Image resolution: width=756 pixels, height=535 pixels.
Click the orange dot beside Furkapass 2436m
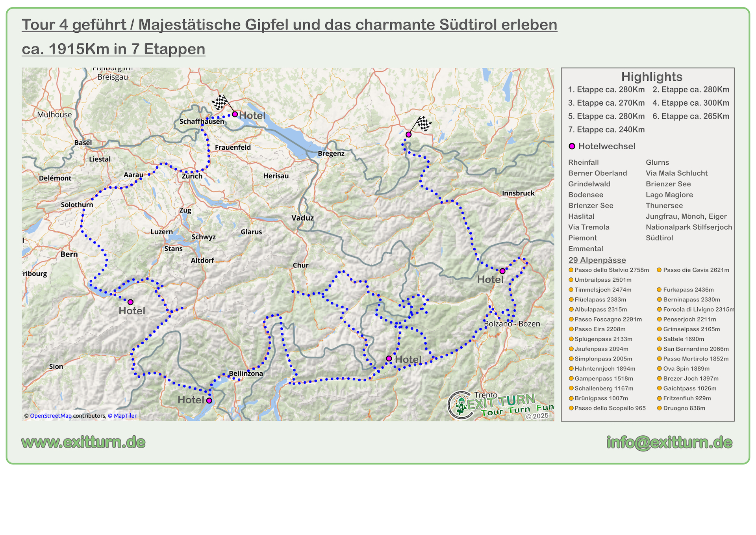(x=659, y=290)
